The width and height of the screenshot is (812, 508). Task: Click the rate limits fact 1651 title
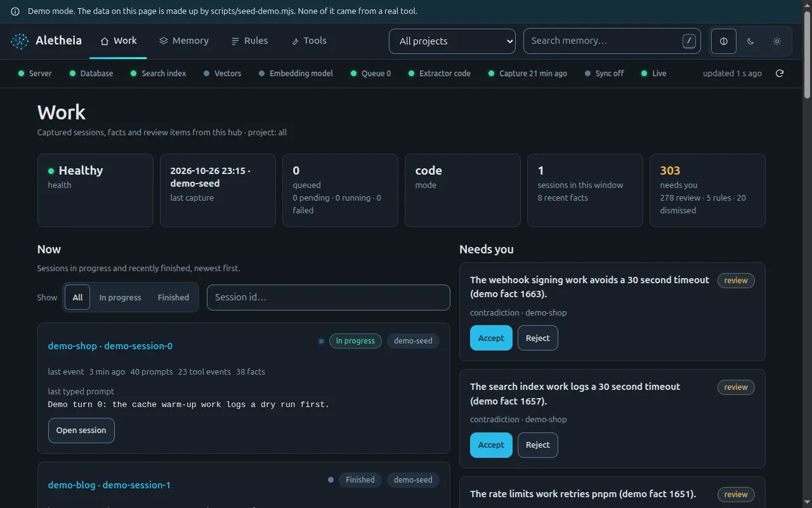click(x=583, y=494)
